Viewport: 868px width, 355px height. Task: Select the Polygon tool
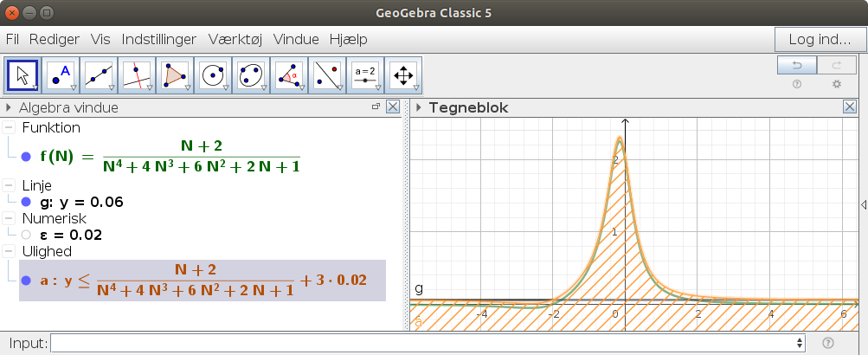coord(176,75)
